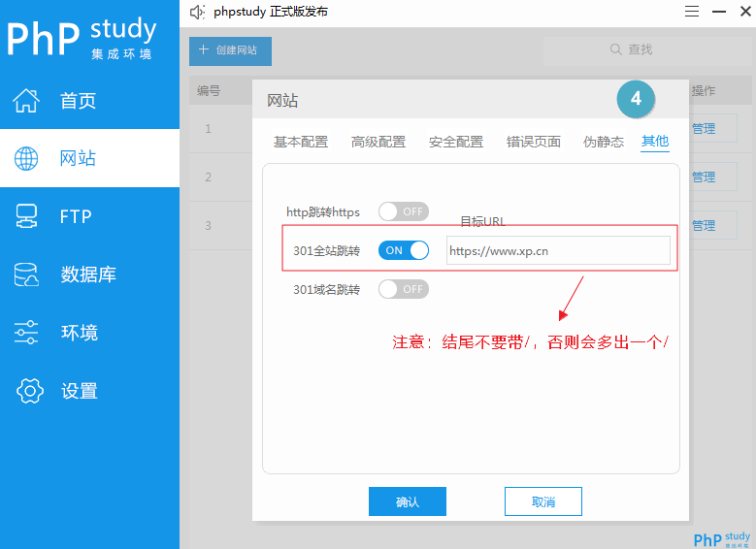Click 管理 button in row 1

click(x=713, y=128)
